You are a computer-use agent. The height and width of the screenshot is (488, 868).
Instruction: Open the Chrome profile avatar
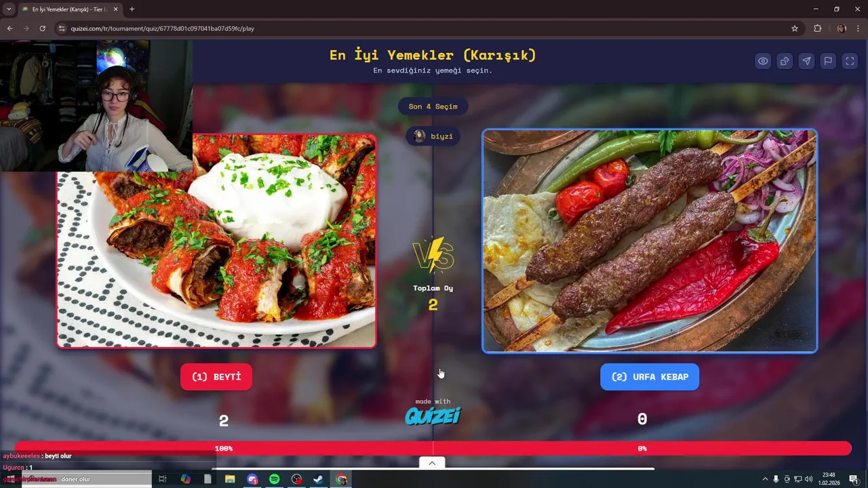click(x=842, y=28)
